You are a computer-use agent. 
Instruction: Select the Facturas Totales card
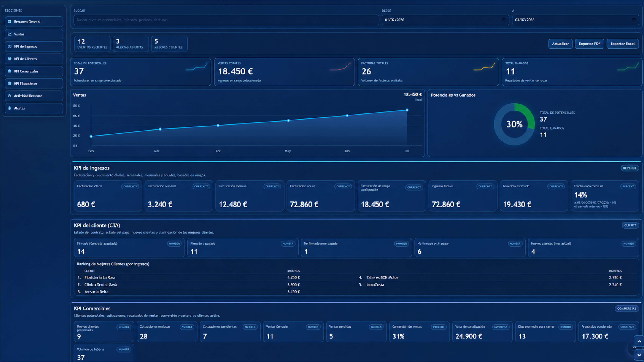point(428,72)
